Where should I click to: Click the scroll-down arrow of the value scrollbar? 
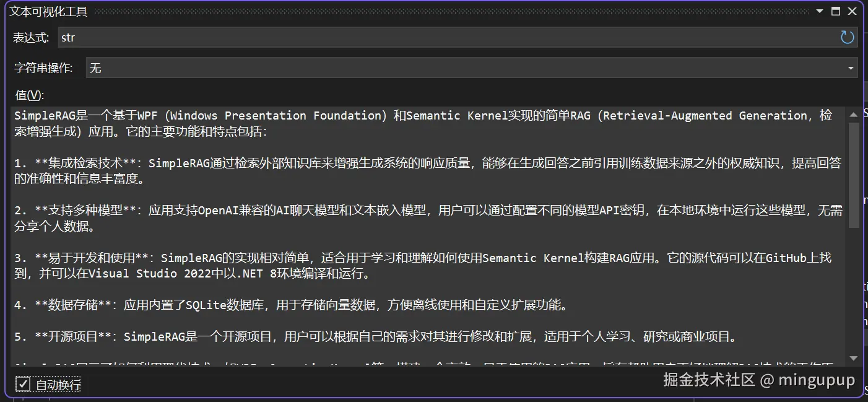click(x=854, y=358)
